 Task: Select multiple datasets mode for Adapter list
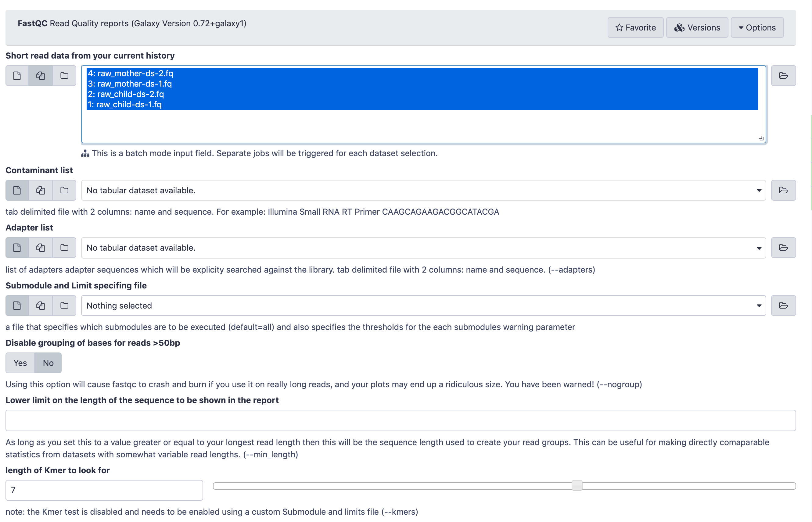tap(41, 248)
